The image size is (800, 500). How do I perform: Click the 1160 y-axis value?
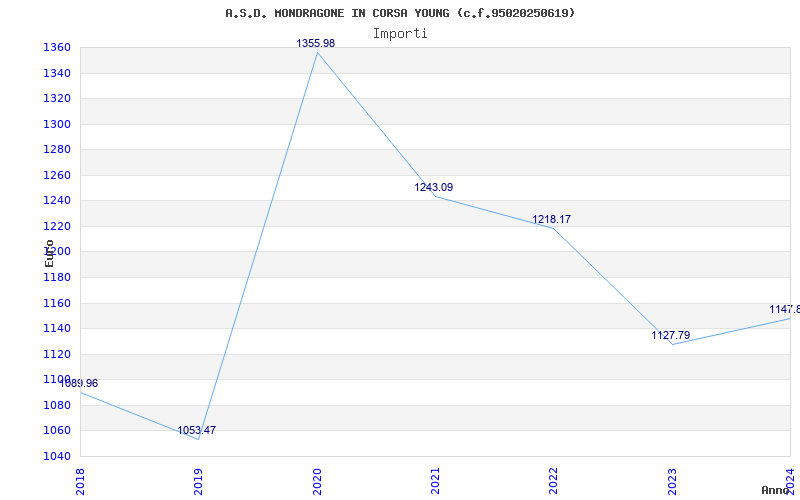pos(57,303)
